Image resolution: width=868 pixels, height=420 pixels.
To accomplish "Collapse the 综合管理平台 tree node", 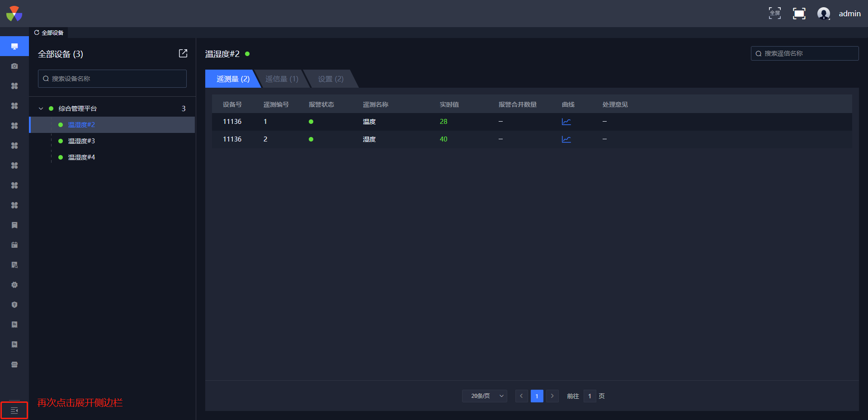I will click(x=41, y=109).
